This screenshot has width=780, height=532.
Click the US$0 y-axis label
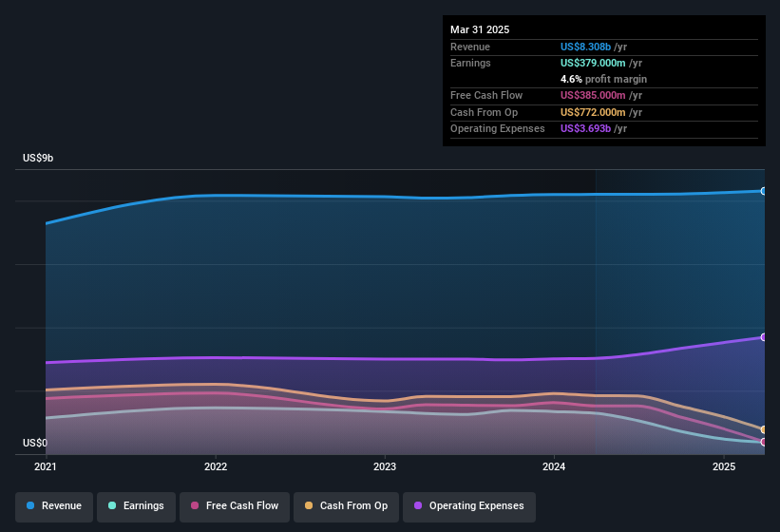(x=35, y=443)
